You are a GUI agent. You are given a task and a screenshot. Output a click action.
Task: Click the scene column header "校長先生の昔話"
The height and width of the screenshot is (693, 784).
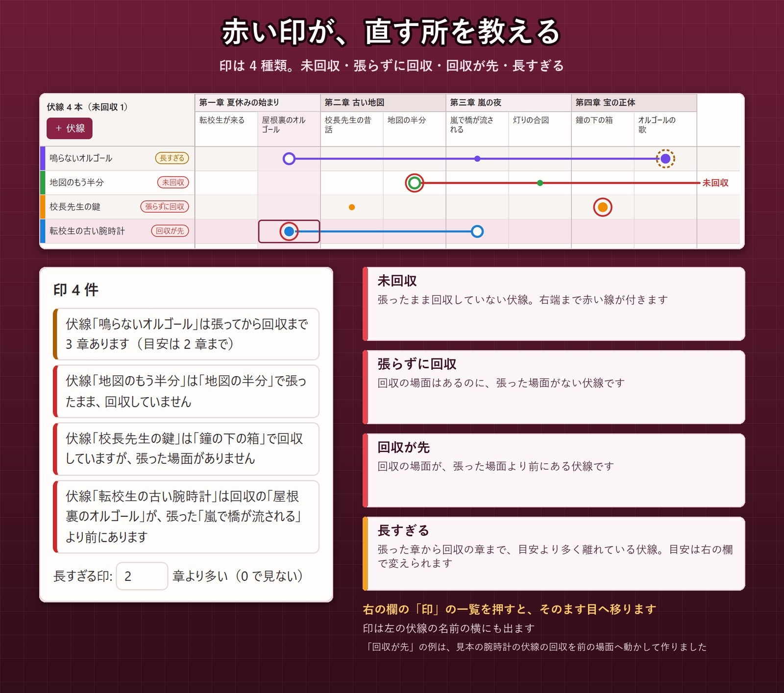click(x=352, y=129)
